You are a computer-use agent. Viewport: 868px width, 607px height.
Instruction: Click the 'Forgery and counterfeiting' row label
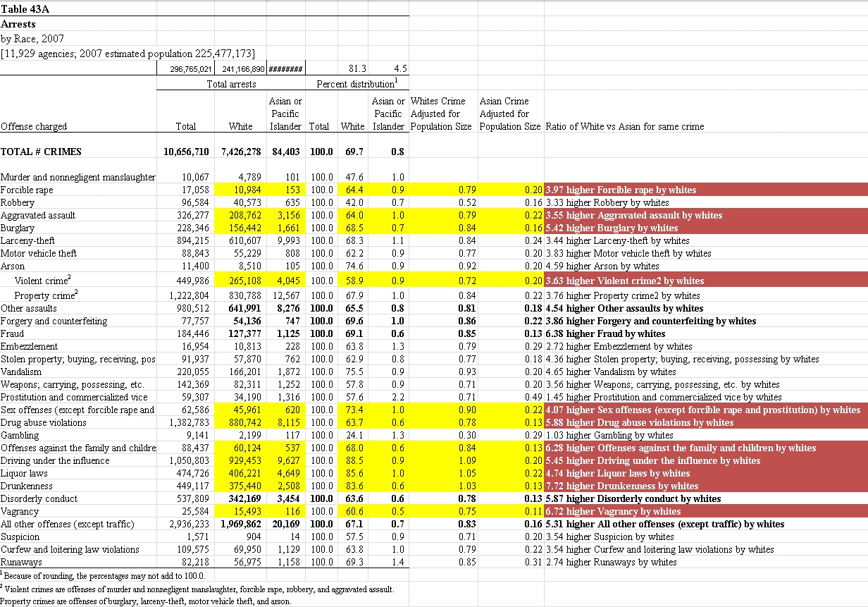(54, 321)
